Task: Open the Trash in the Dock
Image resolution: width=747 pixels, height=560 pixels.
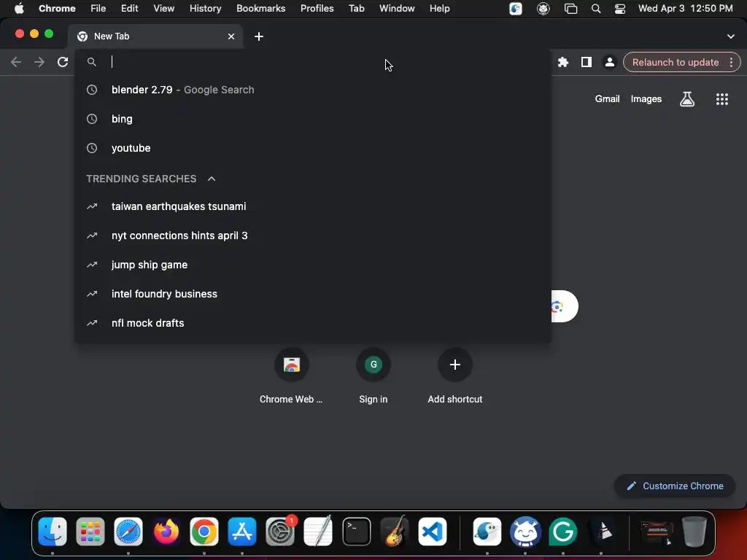Action: click(694, 532)
